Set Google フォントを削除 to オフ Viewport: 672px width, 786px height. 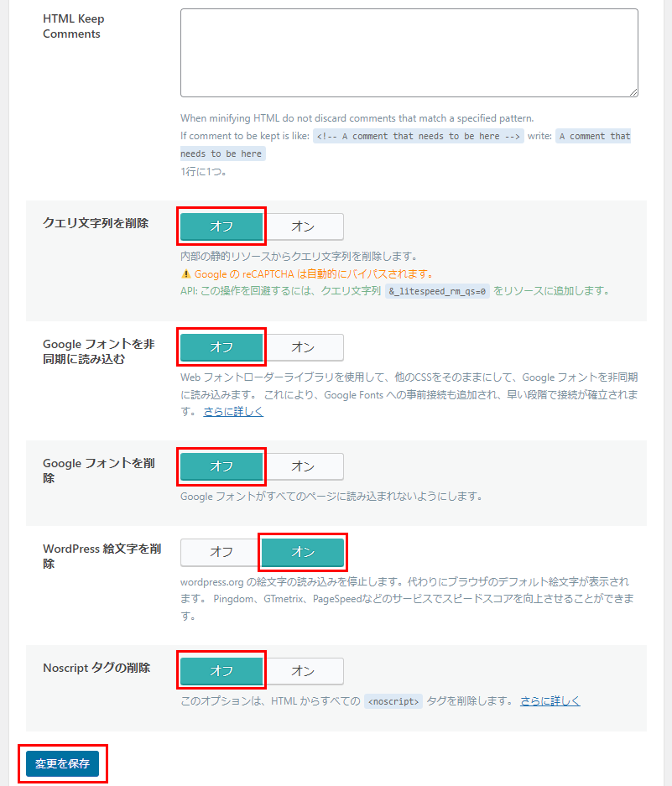[221, 466]
